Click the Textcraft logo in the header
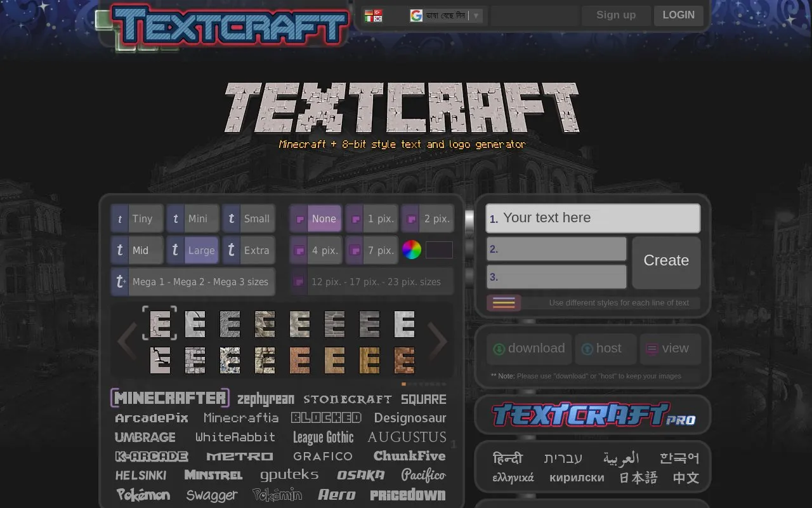The height and width of the screenshot is (508, 812). click(229, 25)
